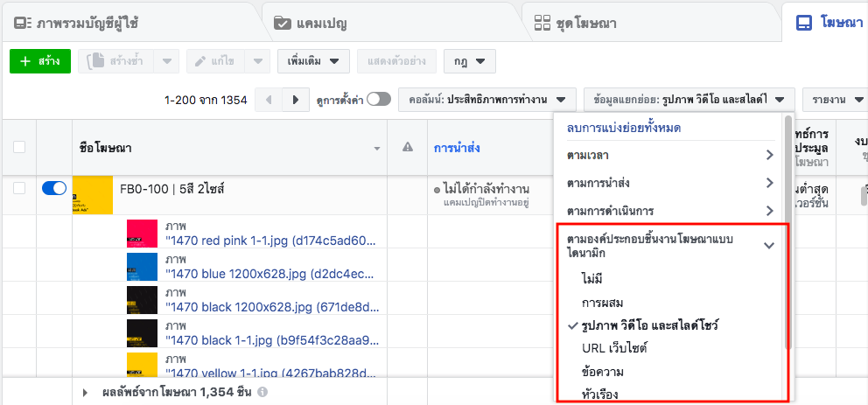Click the blue 1200x628 image thumbnail
Screen dimensions: 868x405
pos(143,267)
